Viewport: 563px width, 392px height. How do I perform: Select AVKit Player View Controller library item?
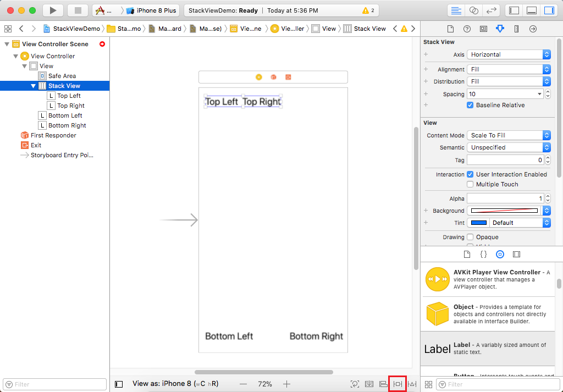pyautogui.click(x=488, y=279)
